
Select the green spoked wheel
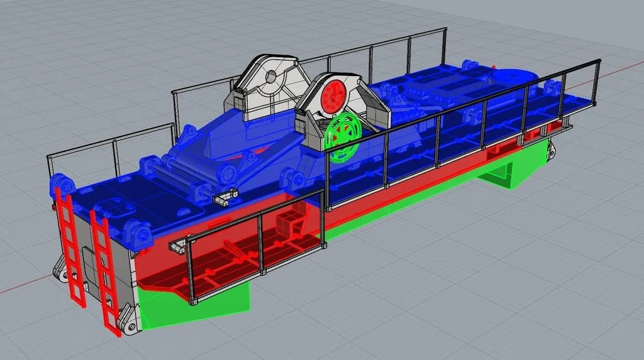[x=343, y=135]
